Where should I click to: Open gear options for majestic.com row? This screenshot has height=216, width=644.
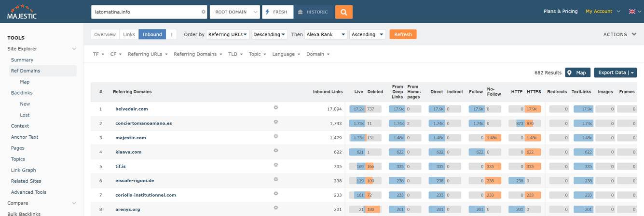276,136
